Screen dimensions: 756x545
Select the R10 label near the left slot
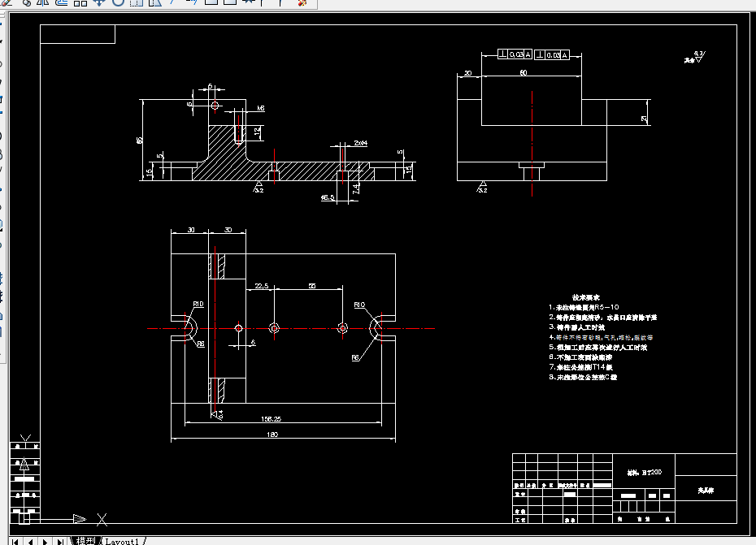click(198, 304)
